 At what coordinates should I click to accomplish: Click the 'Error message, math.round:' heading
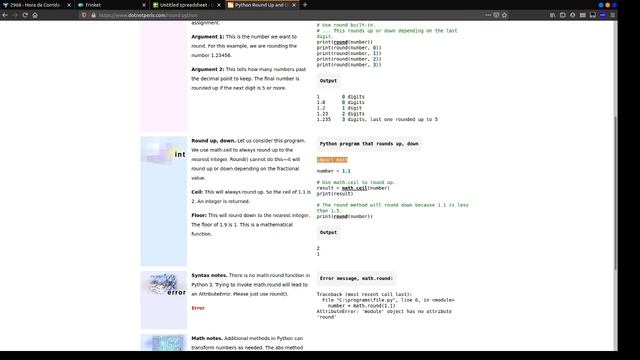(x=356, y=278)
